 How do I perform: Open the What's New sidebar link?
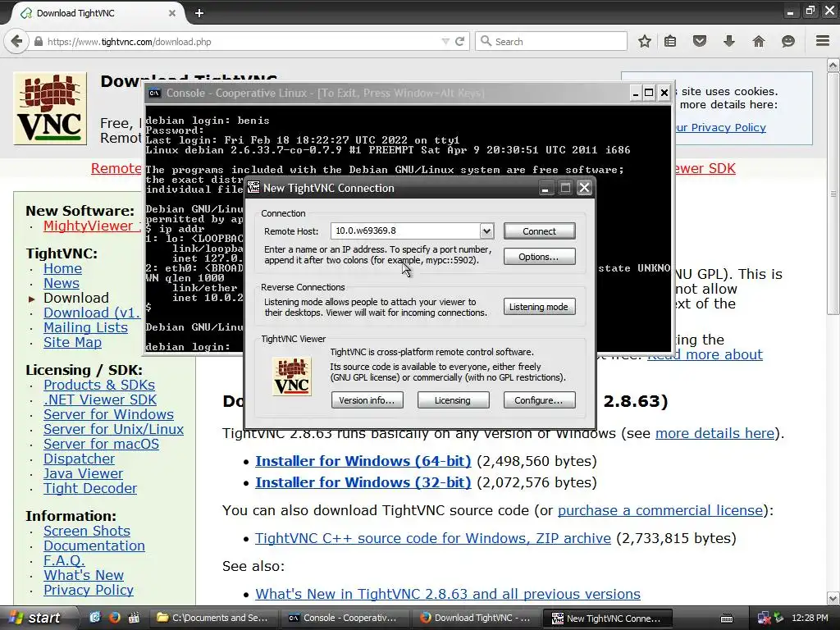[x=84, y=575]
